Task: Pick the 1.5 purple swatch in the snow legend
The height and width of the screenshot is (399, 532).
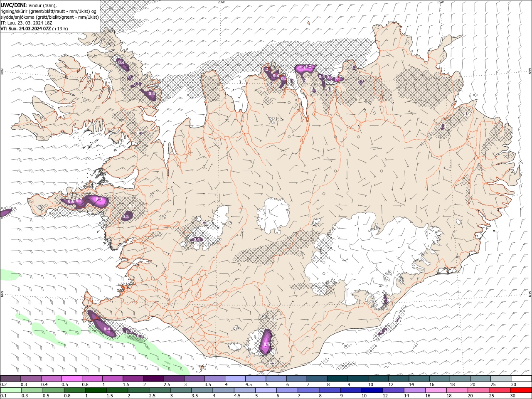Action: pyautogui.click(x=133, y=379)
